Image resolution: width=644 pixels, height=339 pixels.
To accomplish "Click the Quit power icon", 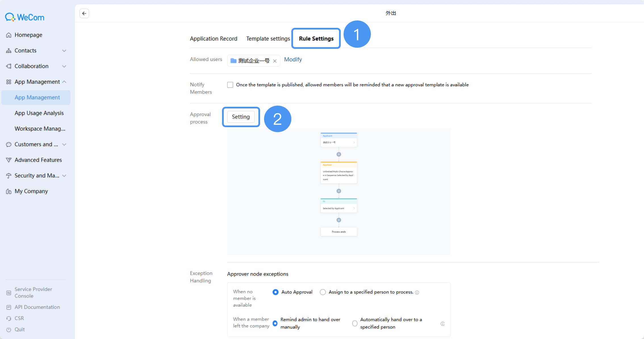I will pos(9,330).
